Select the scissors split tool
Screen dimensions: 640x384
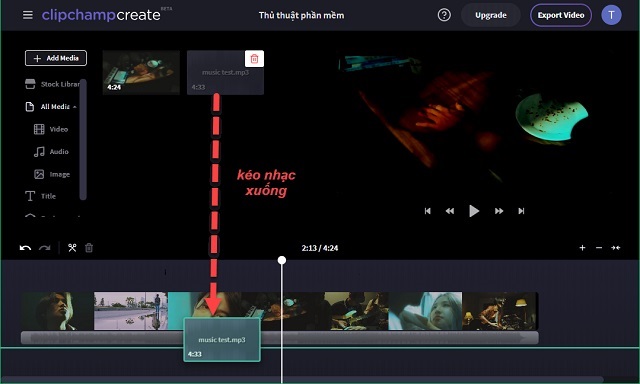click(x=72, y=248)
